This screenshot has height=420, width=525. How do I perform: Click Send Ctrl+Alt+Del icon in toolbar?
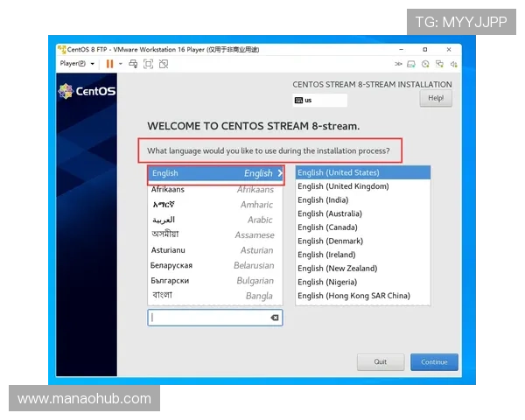click(x=133, y=64)
